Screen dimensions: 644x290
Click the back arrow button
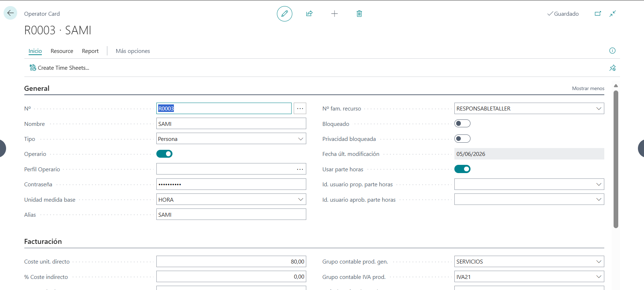pyautogui.click(x=10, y=13)
